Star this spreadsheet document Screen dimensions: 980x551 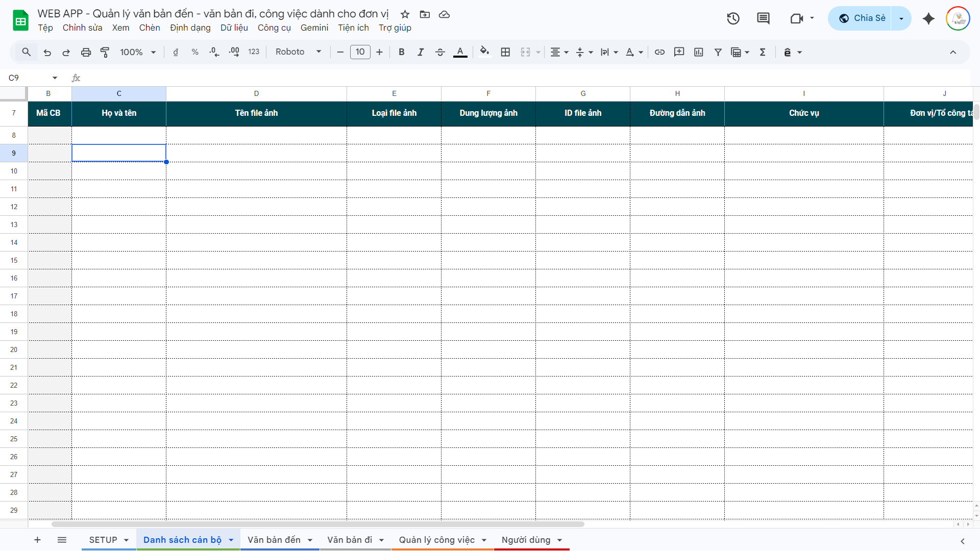point(405,14)
